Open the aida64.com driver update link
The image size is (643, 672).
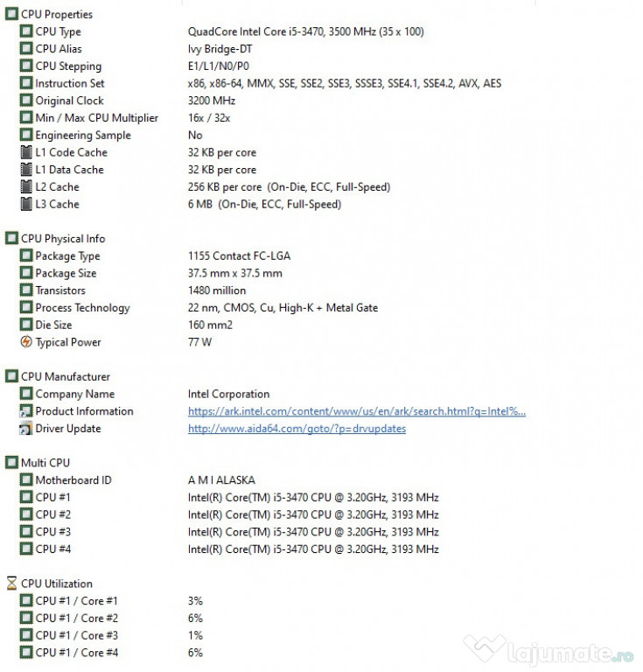(297, 429)
